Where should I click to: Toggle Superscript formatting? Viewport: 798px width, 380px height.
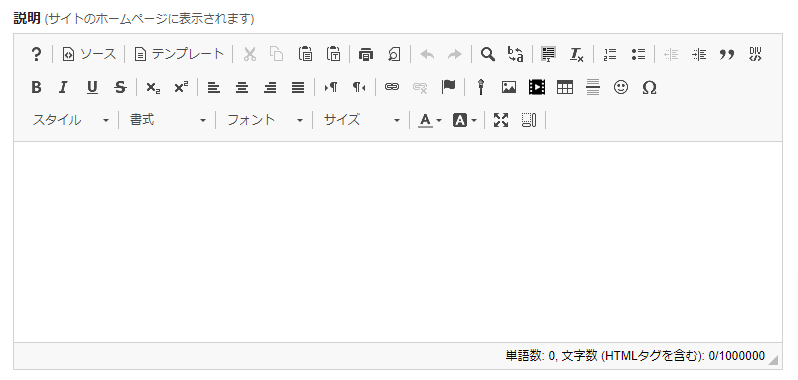pyautogui.click(x=181, y=87)
